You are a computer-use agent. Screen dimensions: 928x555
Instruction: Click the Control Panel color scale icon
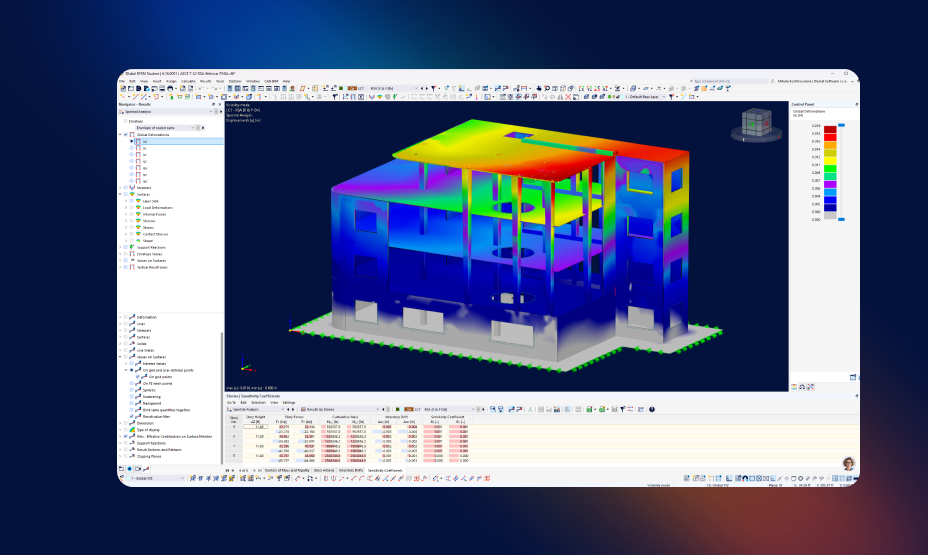794,387
